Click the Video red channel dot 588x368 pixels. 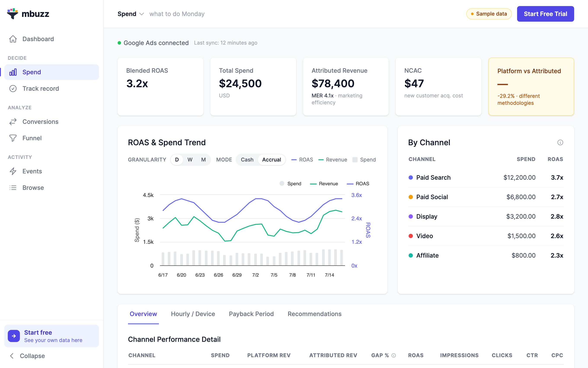[411, 236]
